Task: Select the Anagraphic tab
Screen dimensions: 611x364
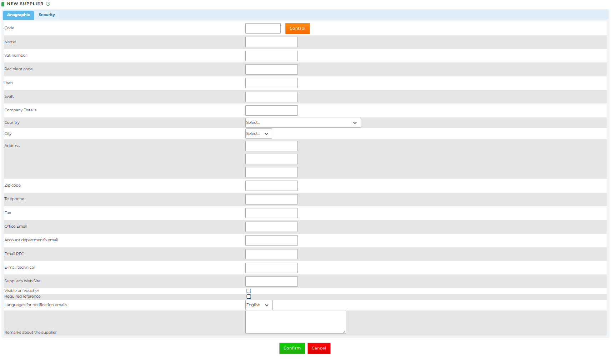Action: point(19,15)
